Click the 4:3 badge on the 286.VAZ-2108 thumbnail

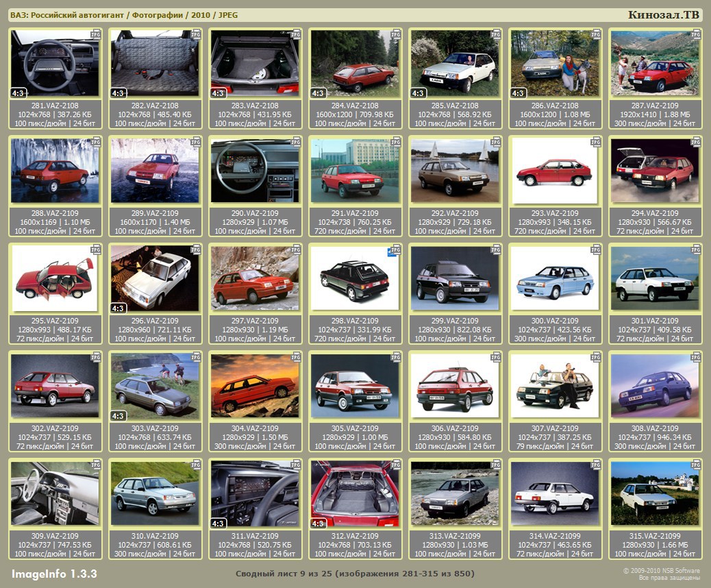coord(518,93)
